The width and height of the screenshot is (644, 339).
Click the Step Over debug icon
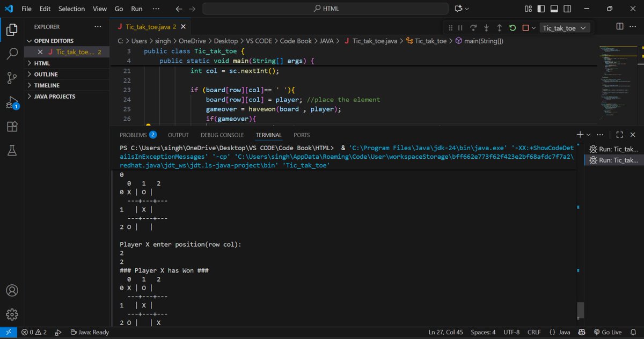pos(473,28)
